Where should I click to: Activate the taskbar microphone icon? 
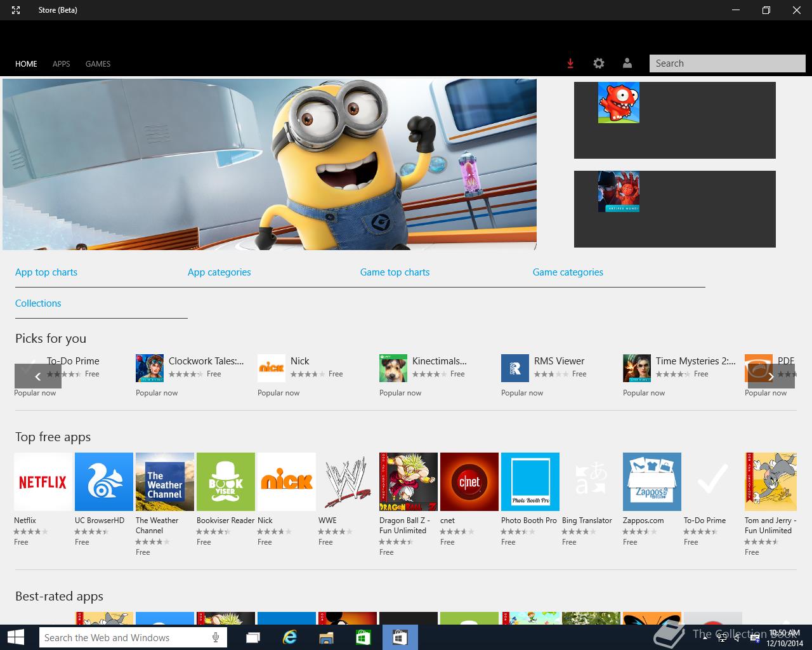point(216,638)
